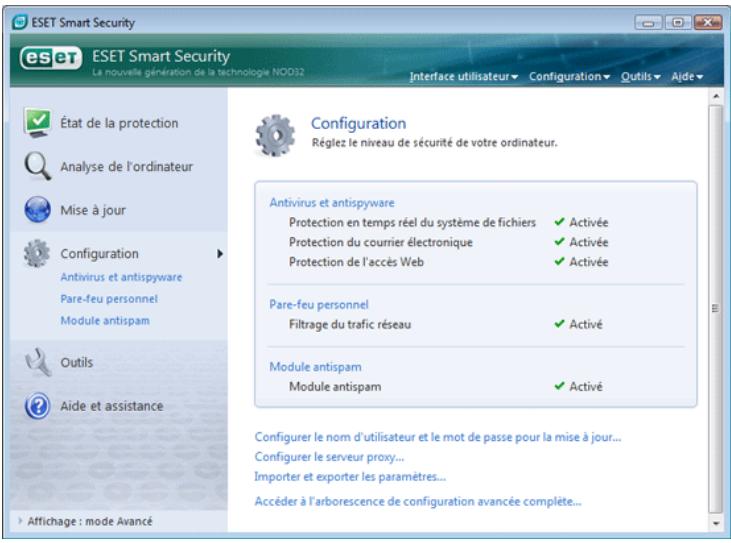The width and height of the screenshot is (731, 543).
Task: Click the État de la protection monitor icon
Action: 37,123
